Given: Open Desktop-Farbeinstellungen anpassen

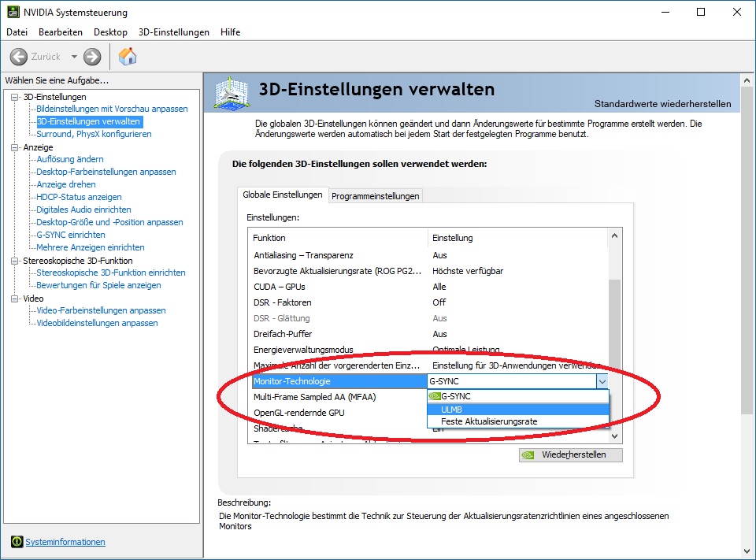Looking at the screenshot, I should click(106, 171).
